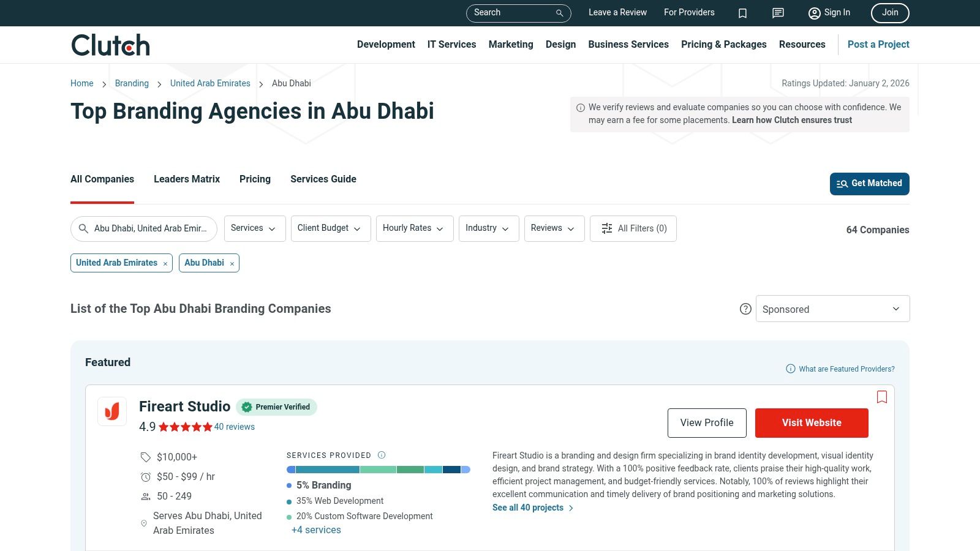The height and width of the screenshot is (551, 980).
Task: Click the info icon beside the review verification notice
Action: 579,107
